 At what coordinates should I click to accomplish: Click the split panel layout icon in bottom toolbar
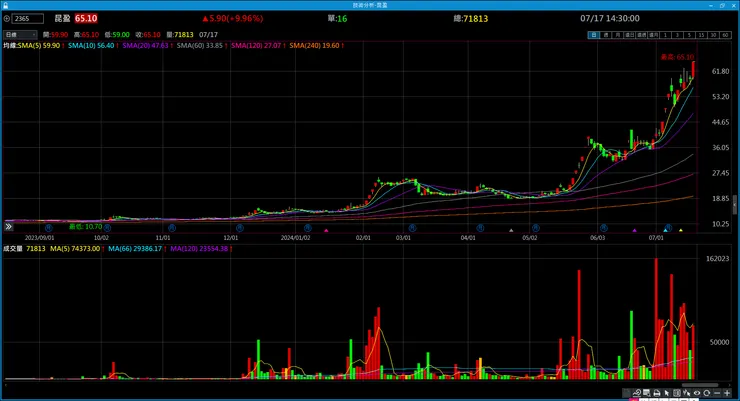point(676,393)
